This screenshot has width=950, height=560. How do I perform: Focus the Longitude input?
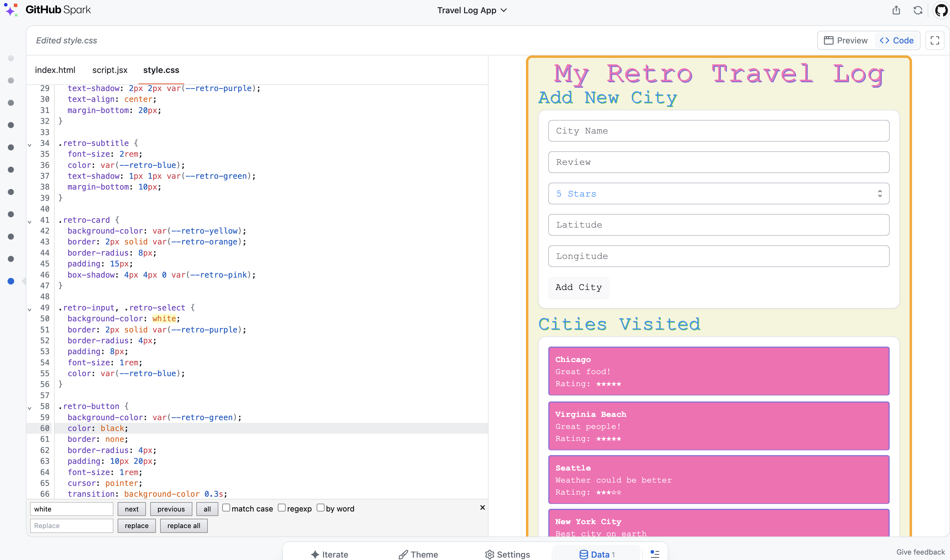(x=719, y=256)
